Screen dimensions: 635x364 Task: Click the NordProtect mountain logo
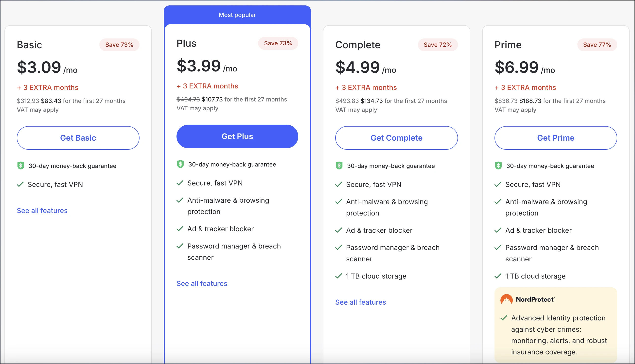coord(506,299)
